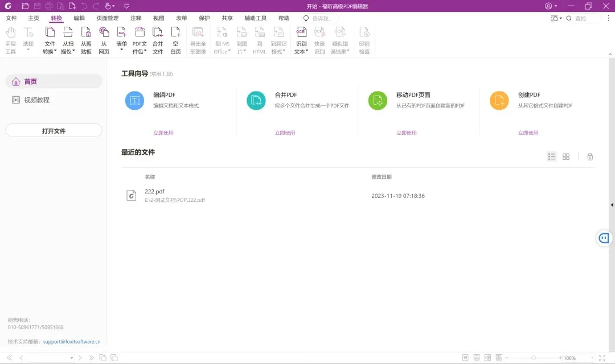
Task: Switch to the 页面管理 tab
Action: click(x=108, y=18)
